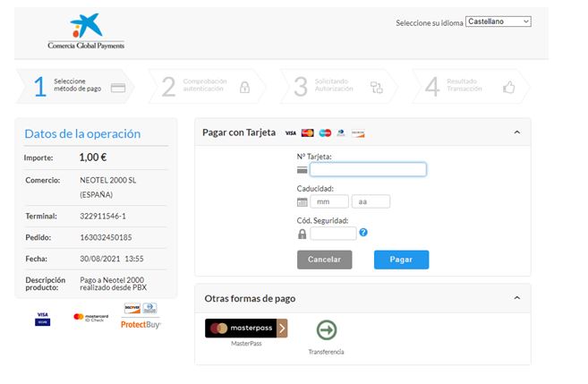The height and width of the screenshot is (384, 588).
Task: Click the lock icon beside security code
Action: point(302,234)
